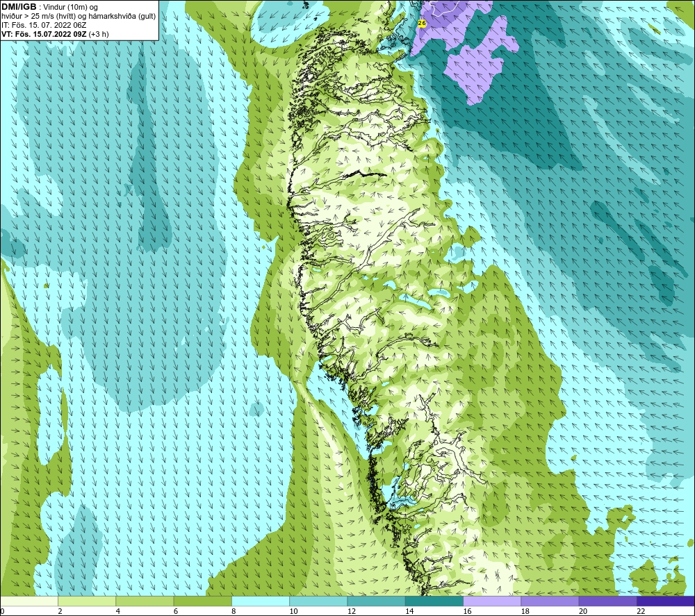Click the '6' value on the scale
695x616 pixels.
tap(176, 611)
